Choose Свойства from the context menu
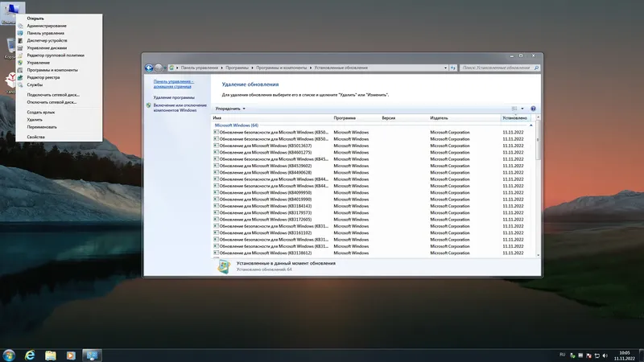This screenshot has height=362, width=644. tap(35, 137)
